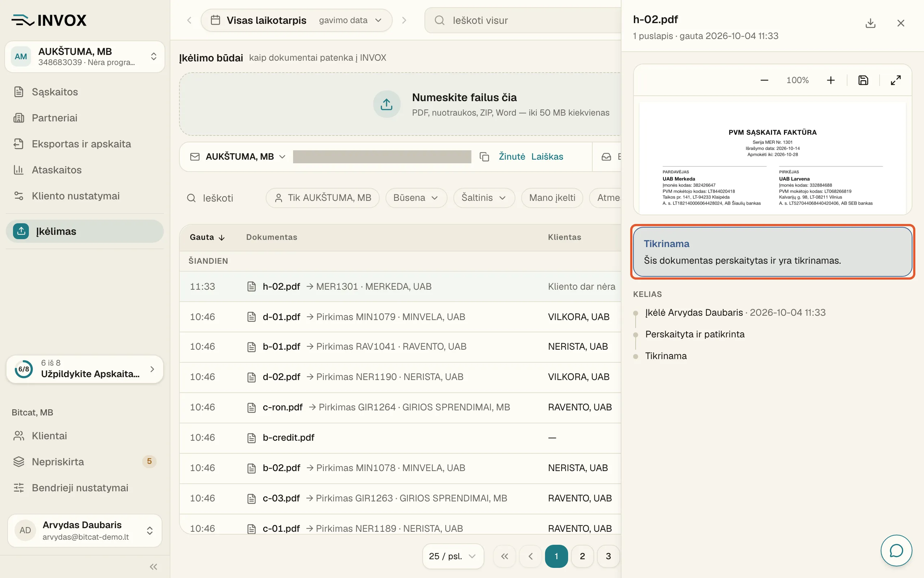Image resolution: width=924 pixels, height=578 pixels.
Task: Click the Ieškoti visur search field
Action: (x=523, y=20)
